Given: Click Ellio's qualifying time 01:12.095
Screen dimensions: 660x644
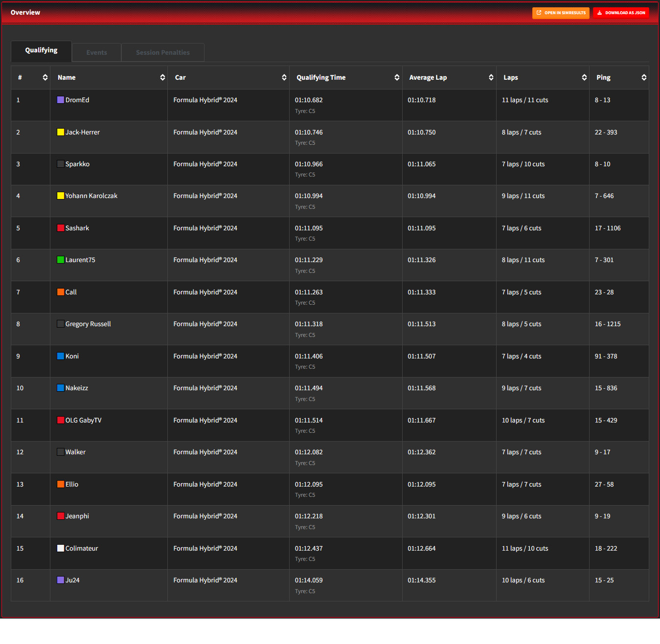Looking at the screenshot, I should pos(309,484).
